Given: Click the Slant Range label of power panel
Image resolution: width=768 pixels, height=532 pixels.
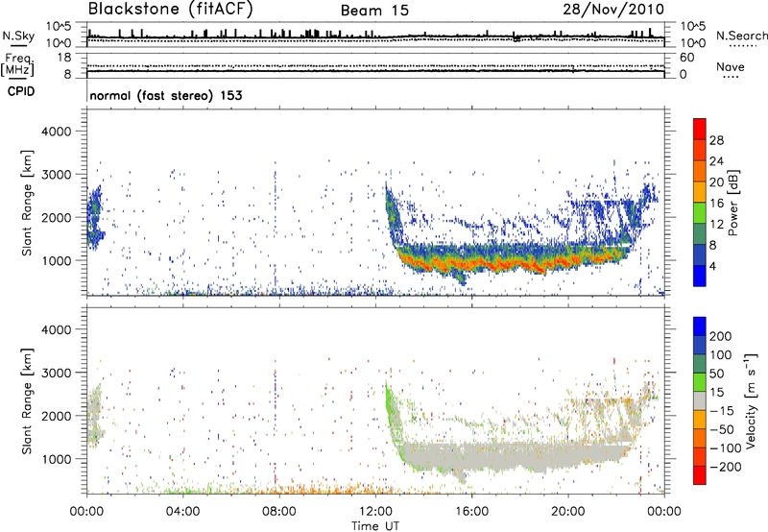Looking at the screenshot, I should click(27, 203).
